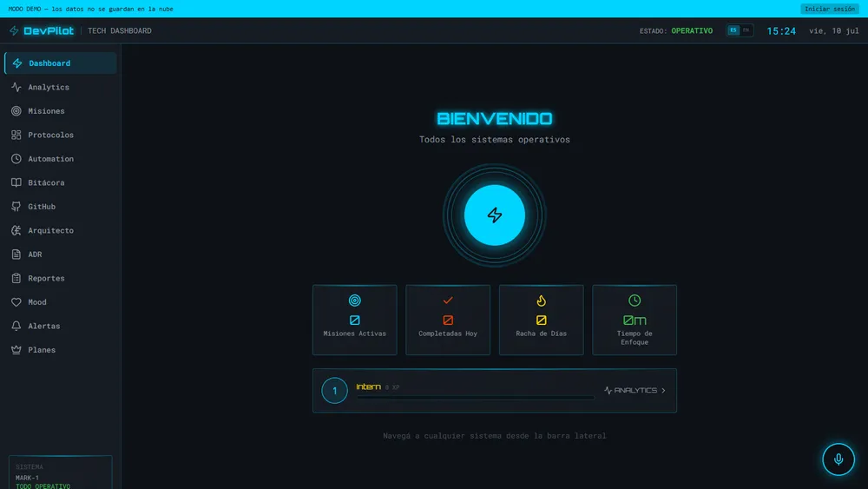The width and height of the screenshot is (868, 489).
Task: Click the 'Navegá a cualquier sistema' hint
Action: coord(495,436)
